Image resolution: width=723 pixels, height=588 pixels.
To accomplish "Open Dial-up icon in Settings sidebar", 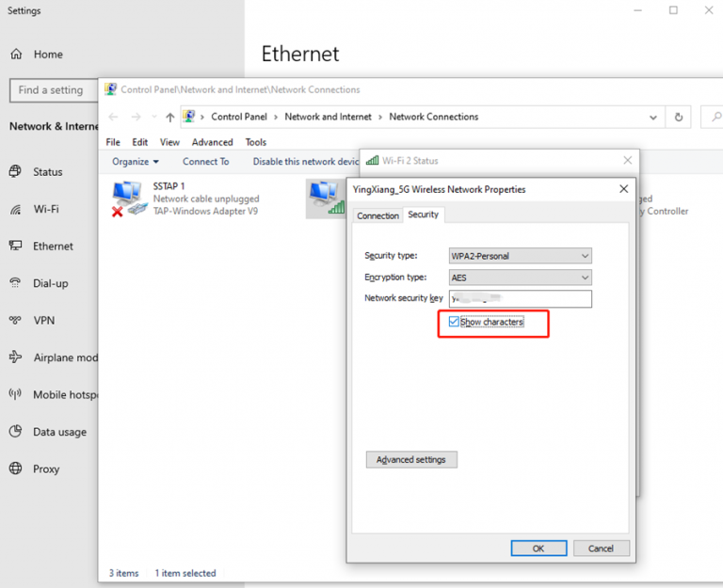I will (15, 283).
